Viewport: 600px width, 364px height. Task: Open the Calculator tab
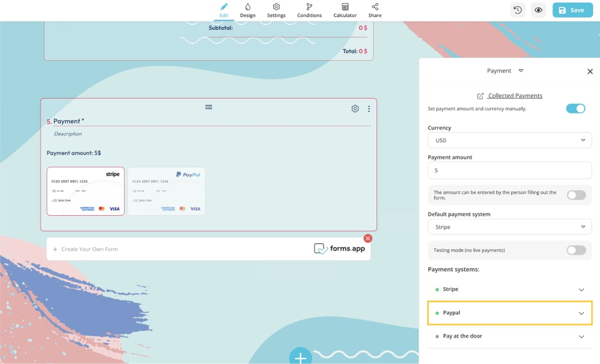pyautogui.click(x=345, y=10)
